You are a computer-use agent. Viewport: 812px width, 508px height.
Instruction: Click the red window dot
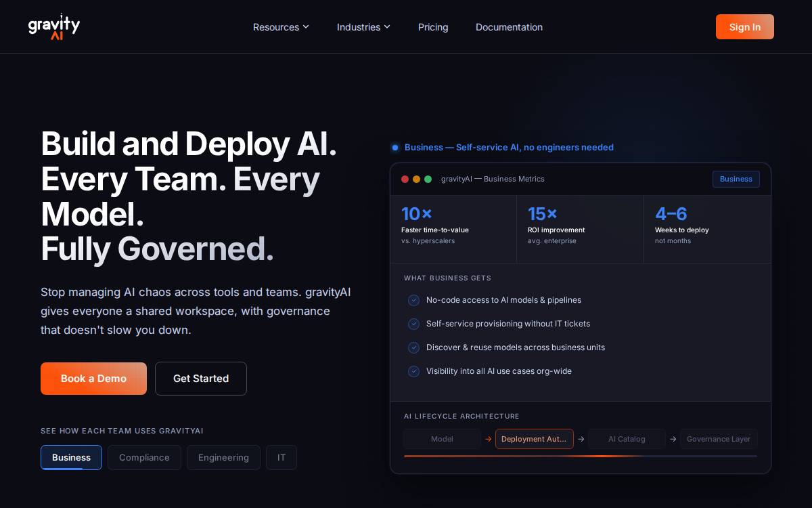[x=405, y=179]
